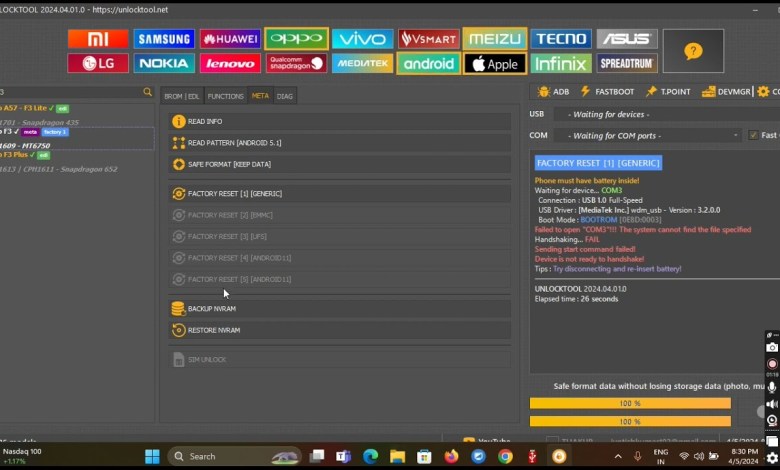Click the FACTORY RESET [1] [GENERIC] log header
The width and height of the screenshot is (780, 470).
pos(598,163)
